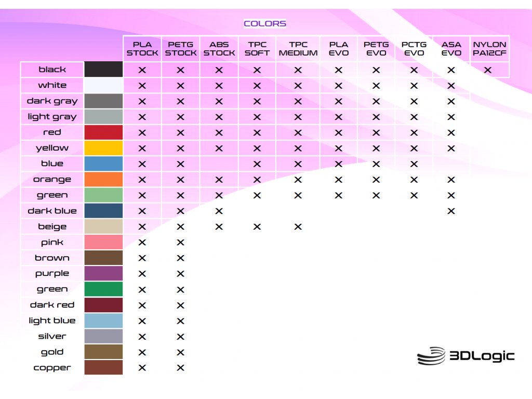Image resolution: width=532 pixels, height=399 pixels.
Task: Click the PCTG EVO column header
Action: [414, 49]
